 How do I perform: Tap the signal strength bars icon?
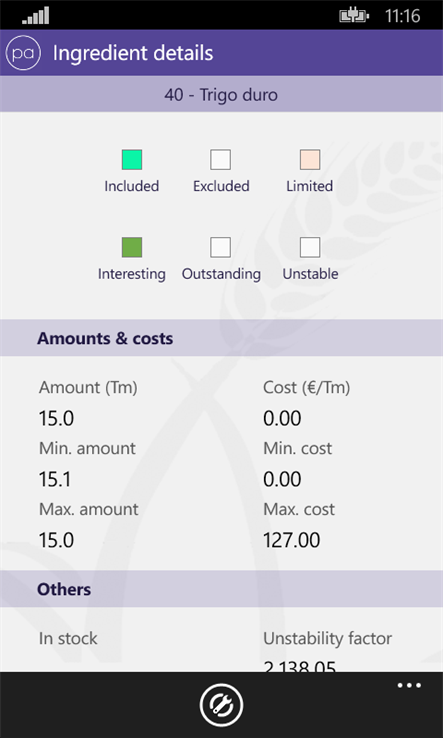point(35,16)
